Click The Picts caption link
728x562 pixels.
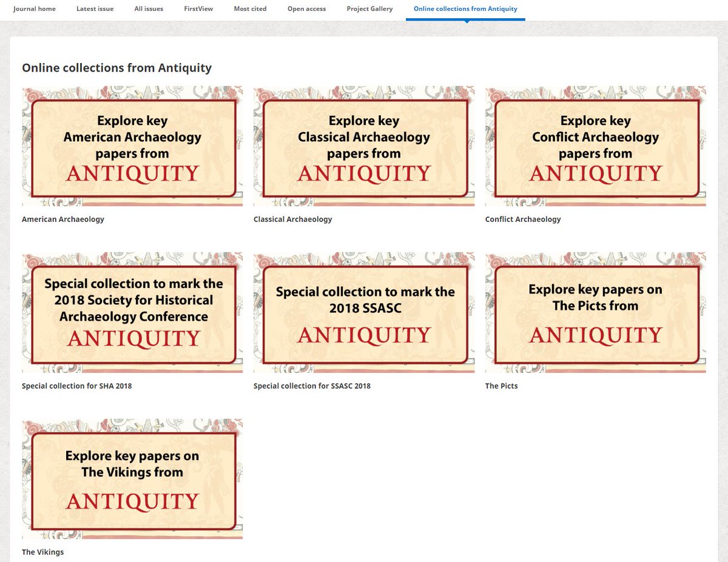502,386
